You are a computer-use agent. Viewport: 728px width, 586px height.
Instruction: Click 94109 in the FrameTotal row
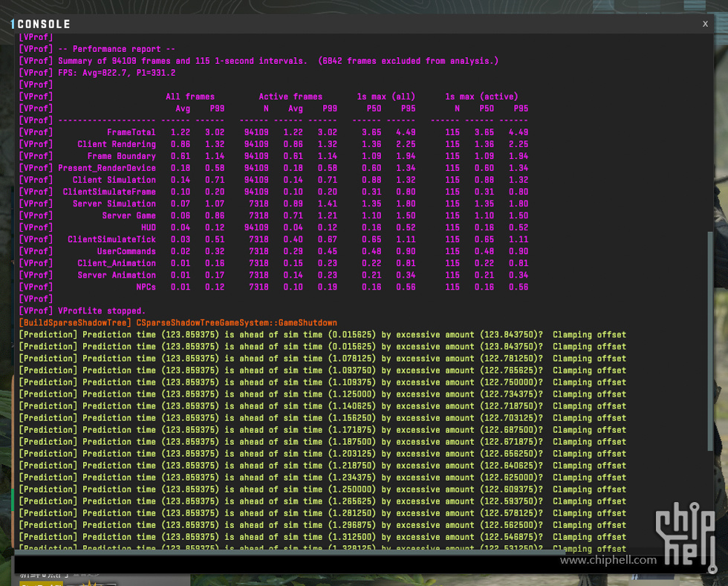[256, 132]
